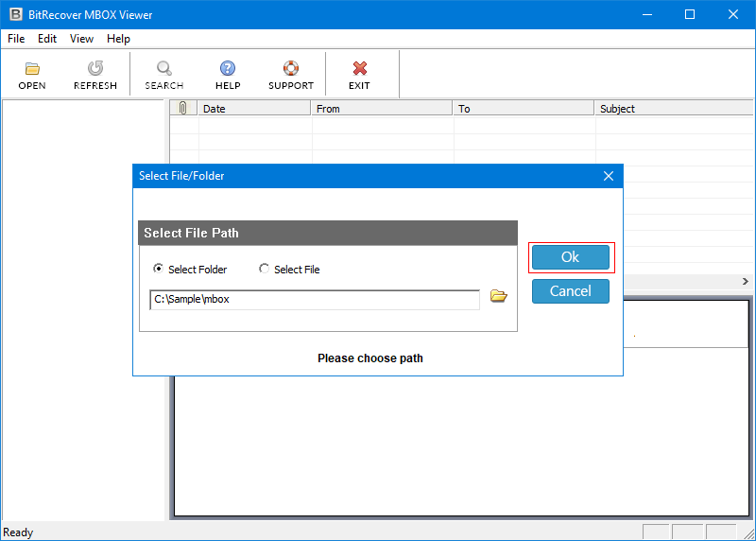
Task: Sort by the Subject column header
Action: (x=674, y=108)
